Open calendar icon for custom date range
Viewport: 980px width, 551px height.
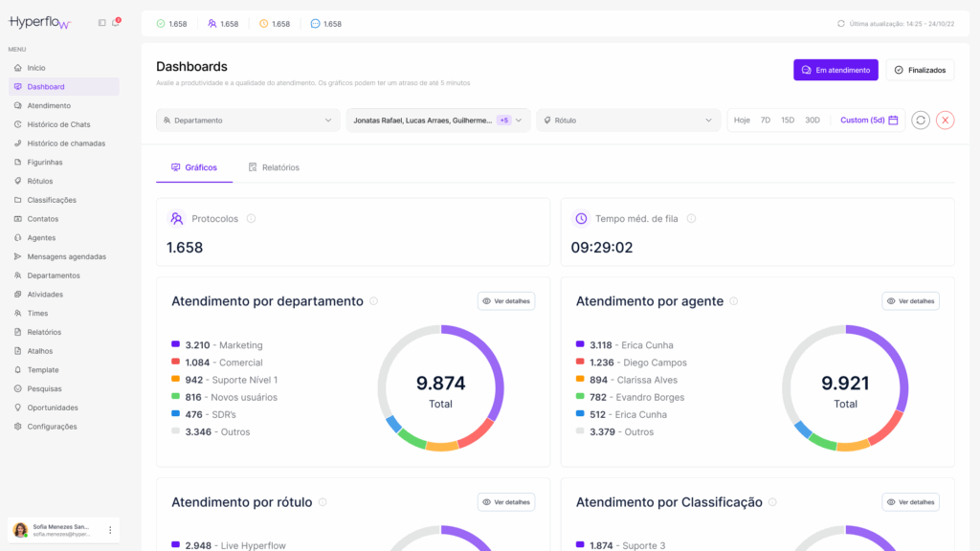tap(893, 121)
